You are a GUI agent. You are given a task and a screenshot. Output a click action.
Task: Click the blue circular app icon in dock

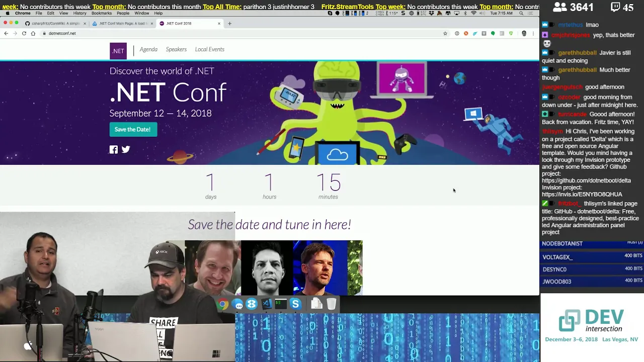[252, 304]
